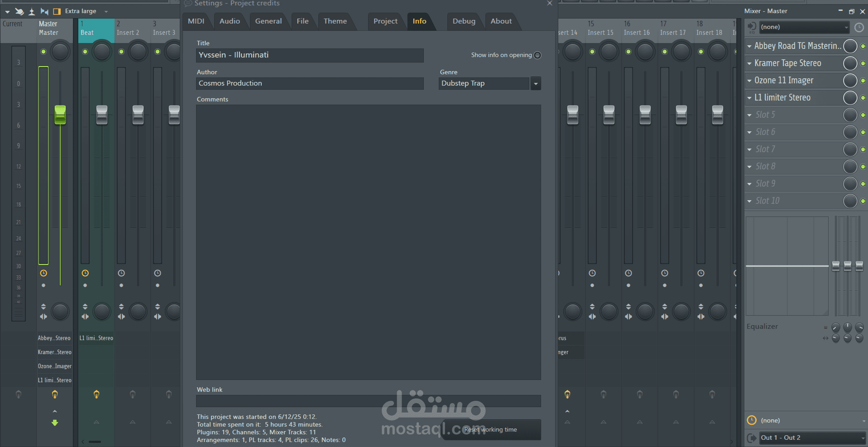Click the Beat track orange dock icon
The width and height of the screenshot is (868, 447).
[x=96, y=394]
